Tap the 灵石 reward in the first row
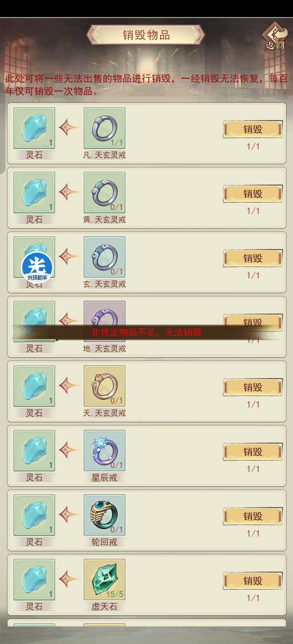This screenshot has height=644, width=293. 34,128
